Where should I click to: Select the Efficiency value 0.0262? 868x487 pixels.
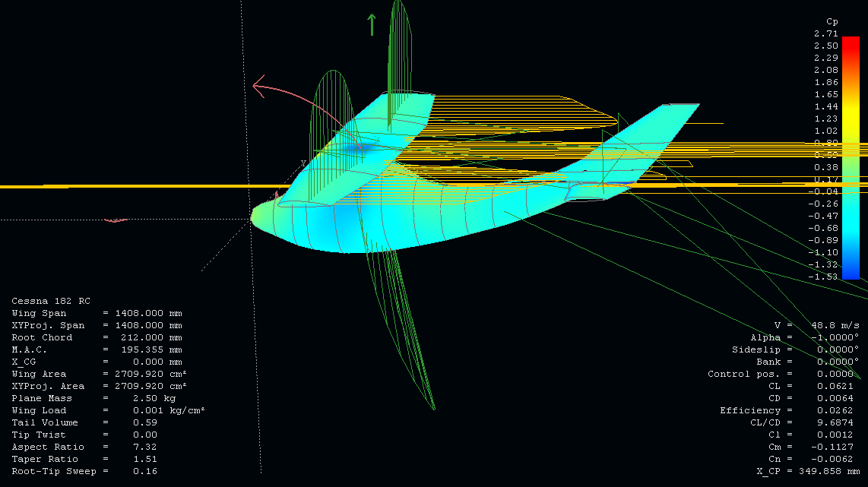[x=835, y=410]
